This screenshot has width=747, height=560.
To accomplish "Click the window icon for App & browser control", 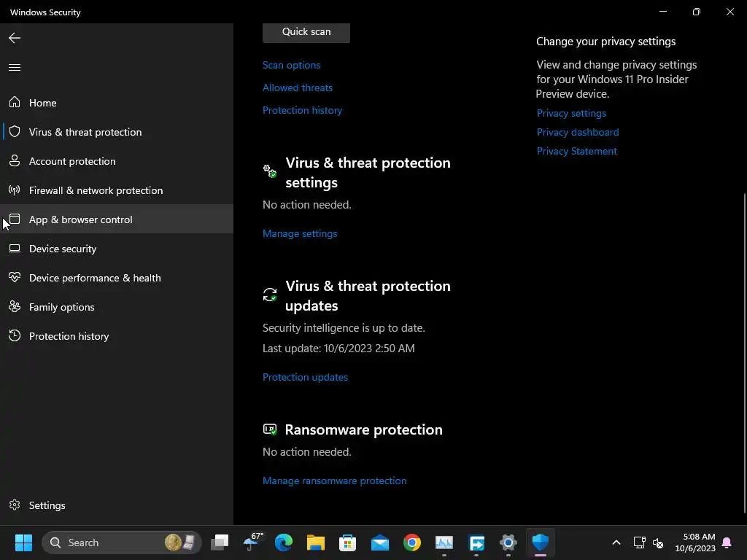I will [x=15, y=219].
